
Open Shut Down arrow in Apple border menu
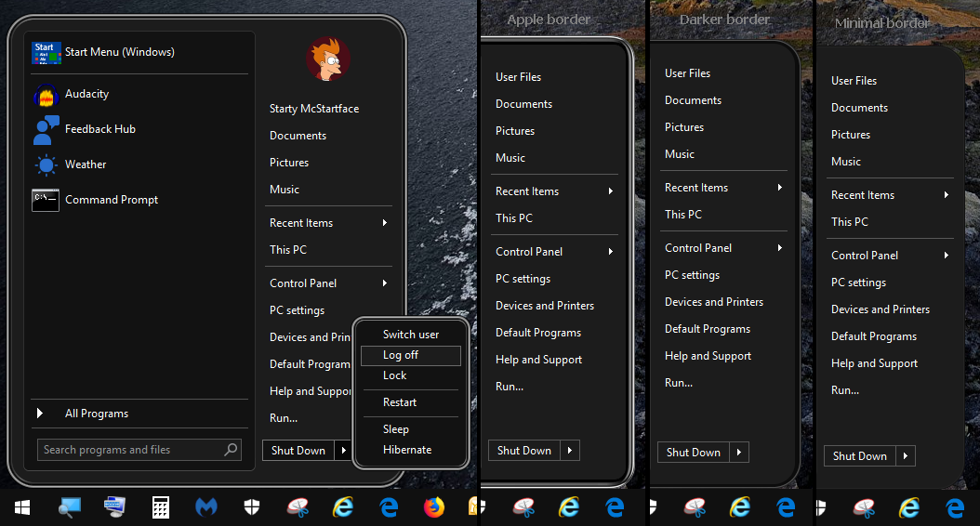pyautogui.click(x=570, y=451)
